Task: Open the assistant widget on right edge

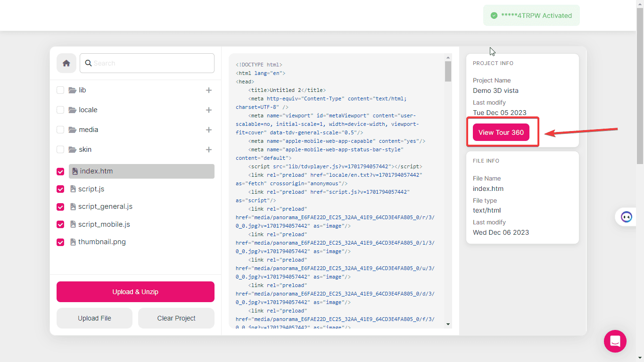Action: 627,217
